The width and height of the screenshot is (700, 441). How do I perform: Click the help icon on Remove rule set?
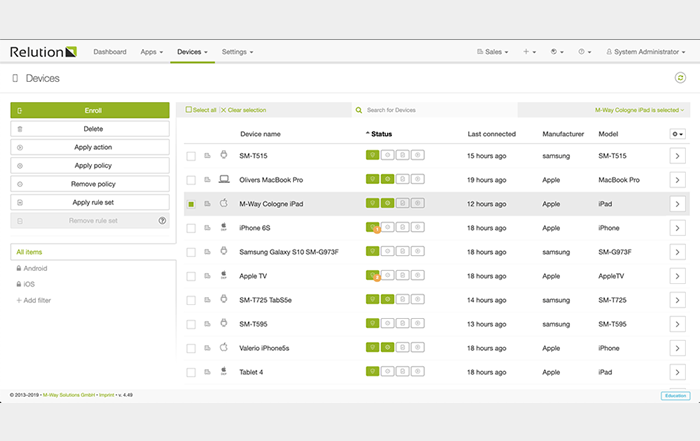[162, 220]
